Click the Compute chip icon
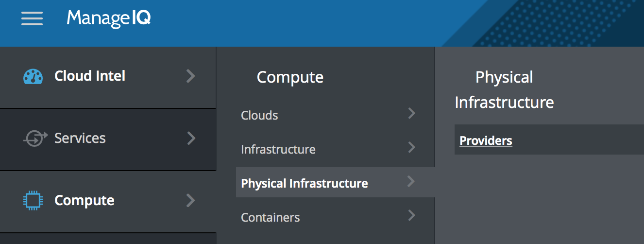Screen dimensions: 644x244 click(33, 200)
